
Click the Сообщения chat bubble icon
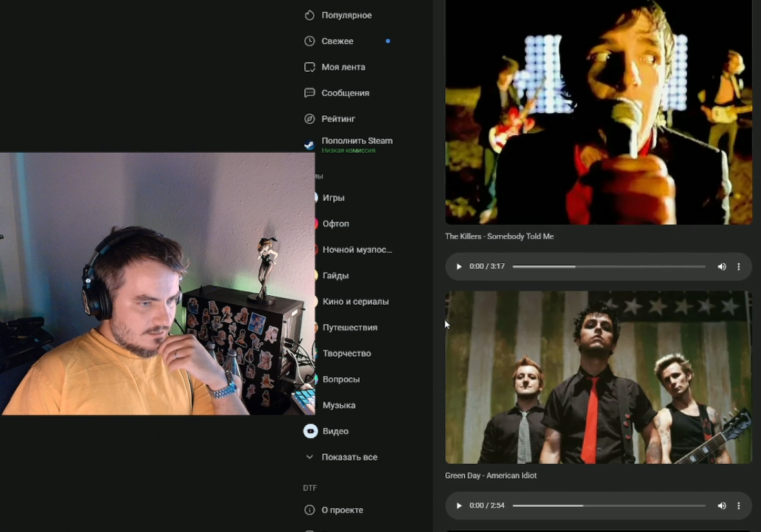[309, 93]
